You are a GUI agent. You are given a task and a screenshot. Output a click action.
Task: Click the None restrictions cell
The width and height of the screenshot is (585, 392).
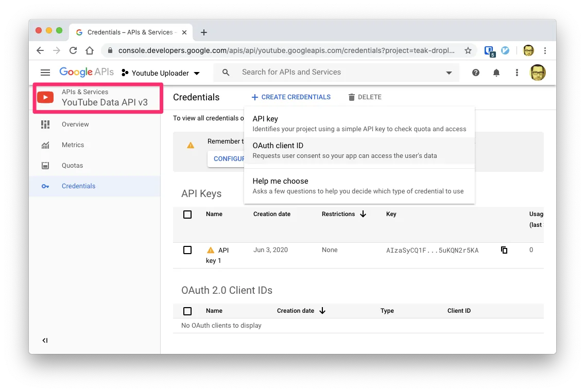point(330,250)
